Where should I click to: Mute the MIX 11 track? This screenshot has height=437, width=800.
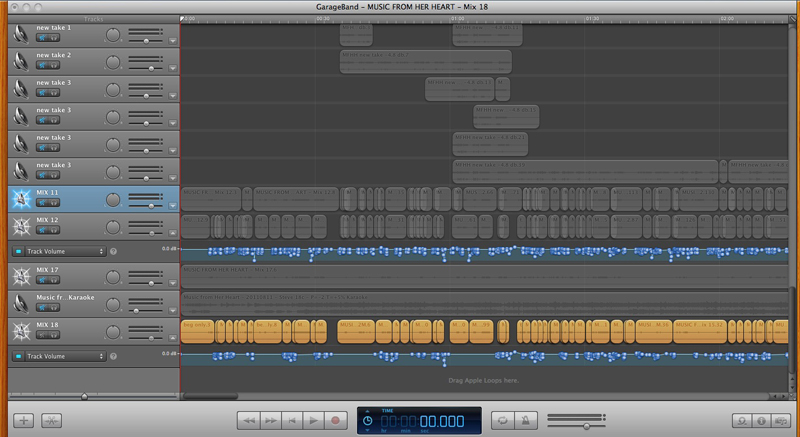43,202
